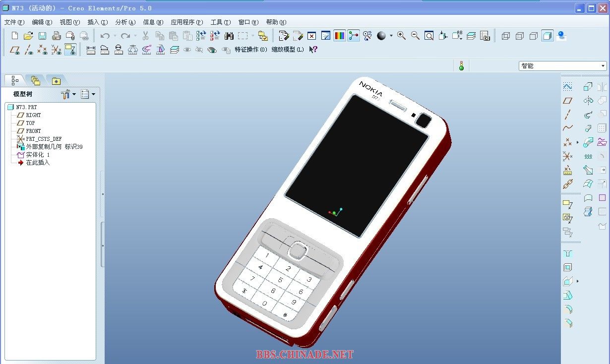Open the 分析(A) menu
610x364 pixels.
coord(125,22)
